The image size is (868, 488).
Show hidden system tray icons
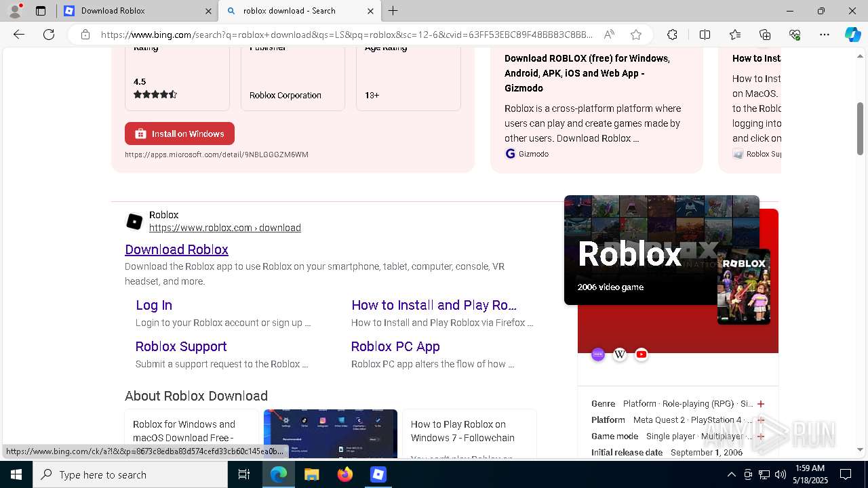(731, 474)
